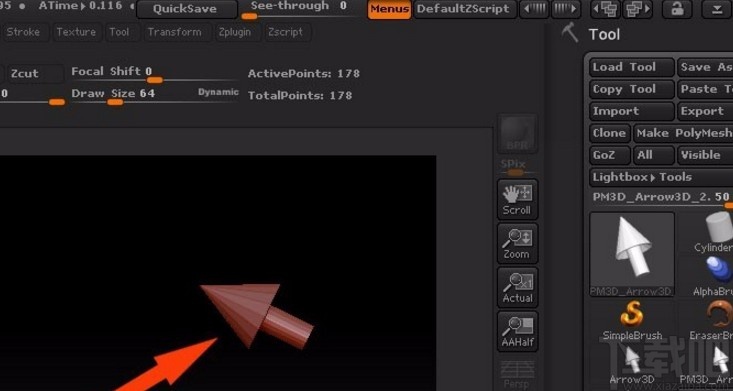Open the Texture menu
Viewport: 733px width, 391px height.
pos(76,32)
